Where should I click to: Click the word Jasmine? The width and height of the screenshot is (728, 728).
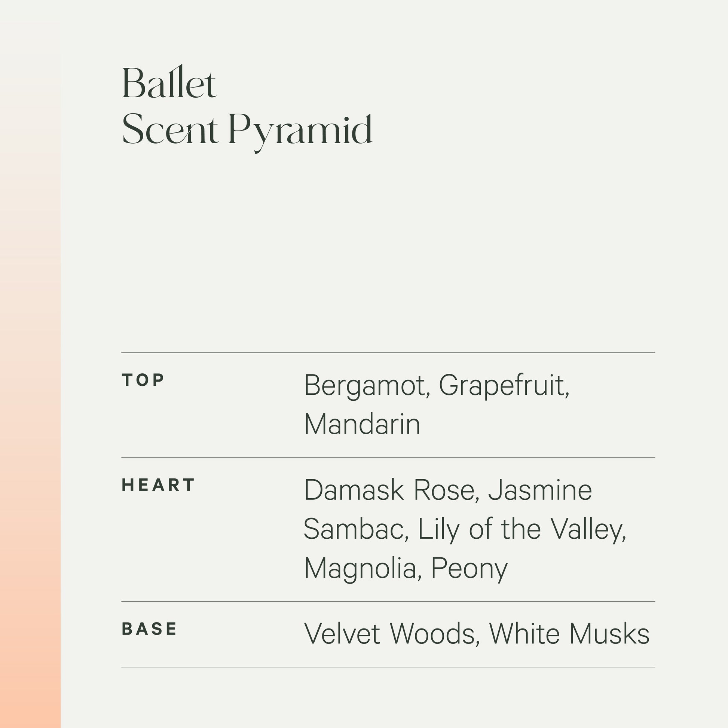tap(539, 490)
